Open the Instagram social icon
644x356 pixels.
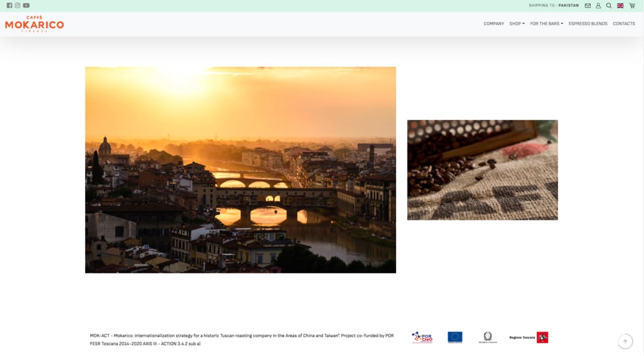tap(17, 5)
